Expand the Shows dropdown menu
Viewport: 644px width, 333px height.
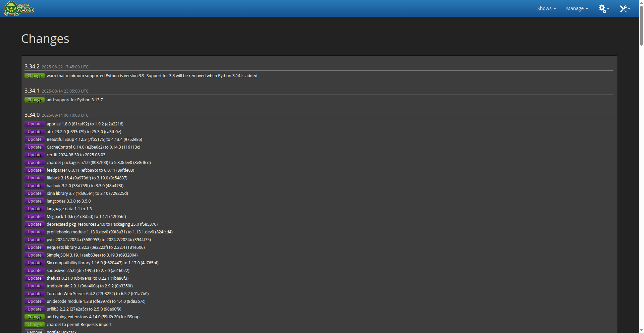546,8
